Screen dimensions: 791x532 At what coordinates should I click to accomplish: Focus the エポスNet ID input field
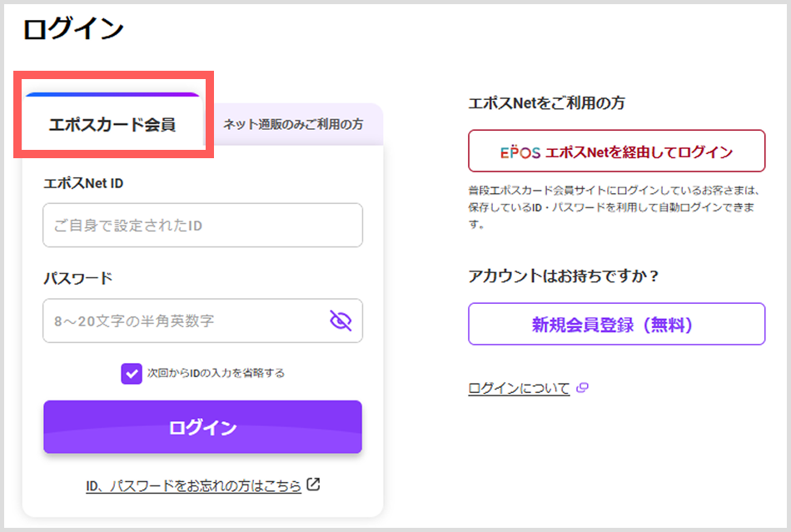tap(202, 226)
